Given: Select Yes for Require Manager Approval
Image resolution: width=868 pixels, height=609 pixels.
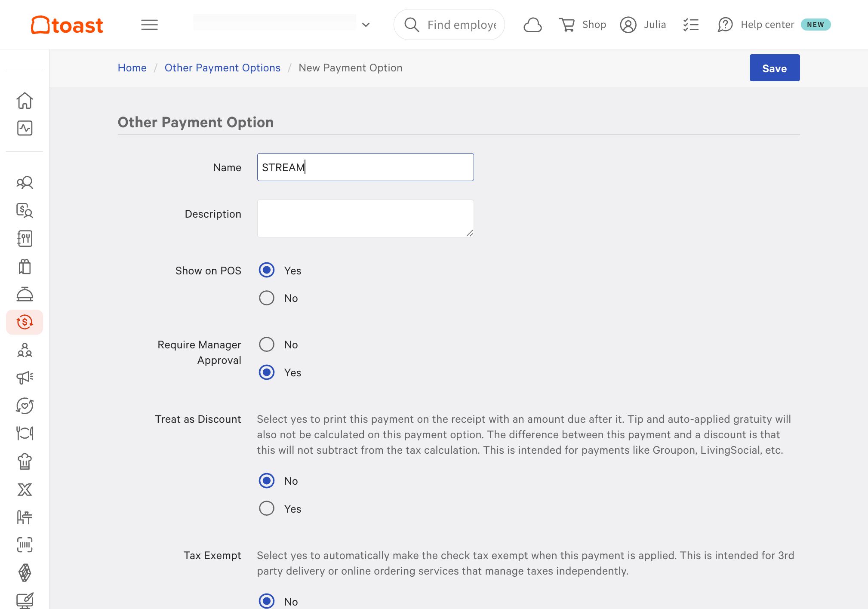Looking at the screenshot, I should [267, 372].
